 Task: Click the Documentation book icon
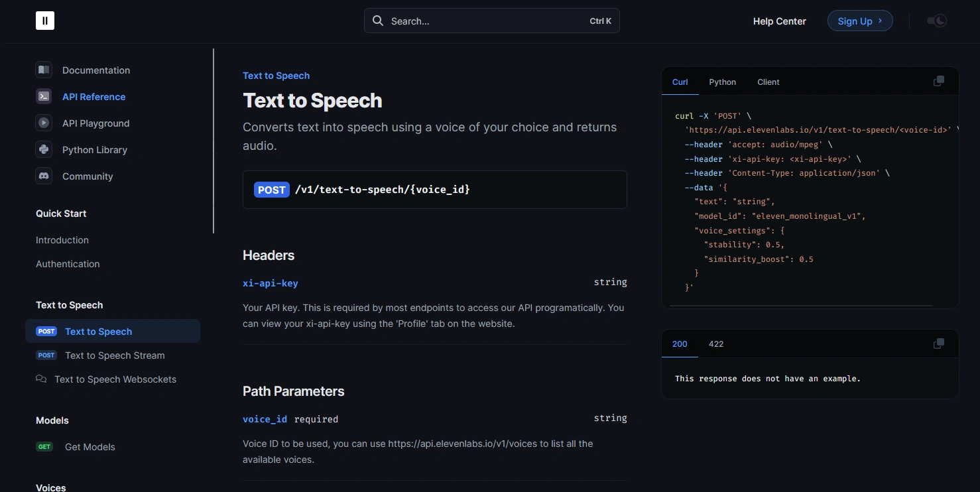pyautogui.click(x=44, y=70)
